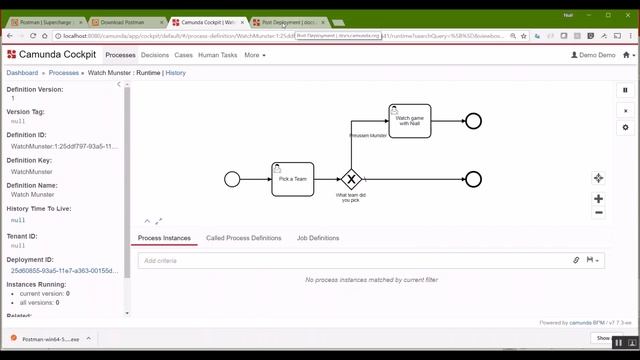The height and width of the screenshot is (360, 640).
Task: Click the Demo Demo user name
Action: pos(597,55)
